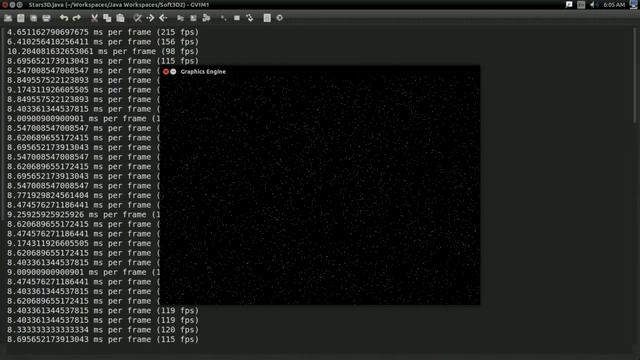Click the last line '8.695652173913043 ms per frame (115 fps)'
Image resolution: width=640 pixels, height=360 pixels.
[103, 339]
